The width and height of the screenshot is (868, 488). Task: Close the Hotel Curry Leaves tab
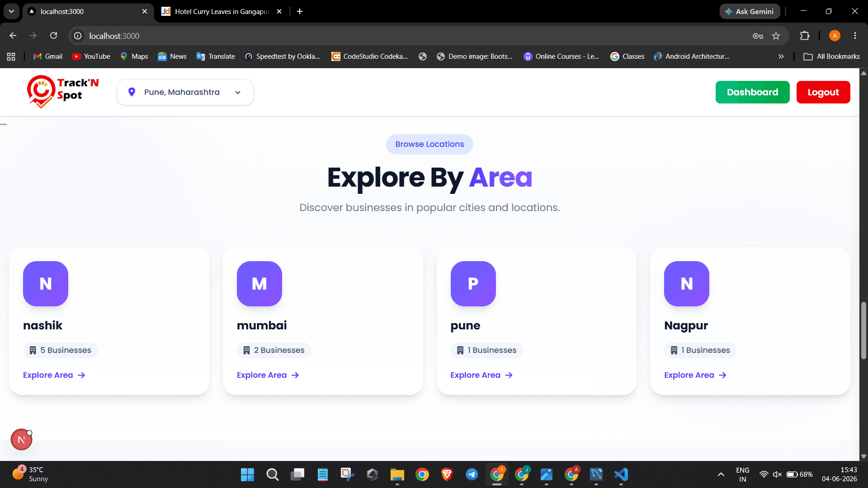(x=279, y=11)
